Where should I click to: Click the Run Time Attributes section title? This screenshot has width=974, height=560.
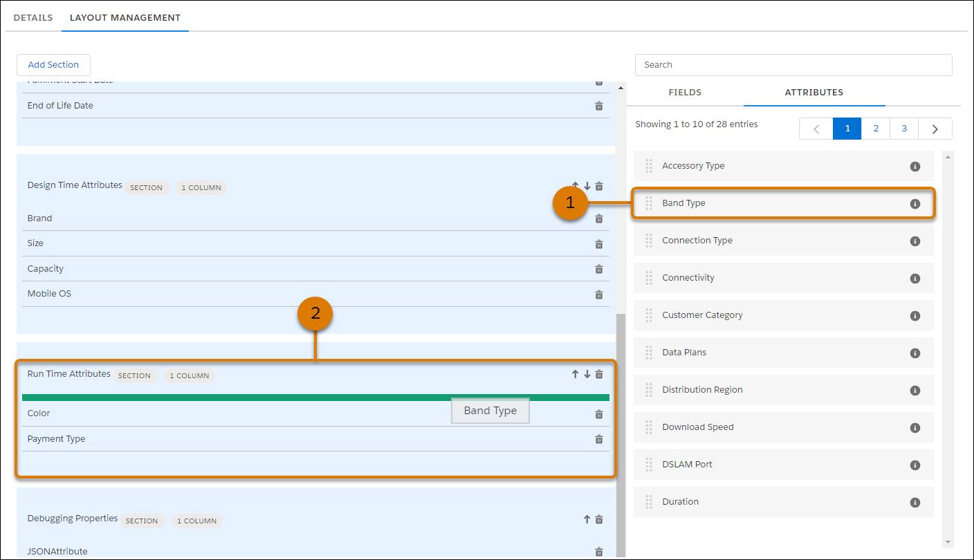point(69,374)
